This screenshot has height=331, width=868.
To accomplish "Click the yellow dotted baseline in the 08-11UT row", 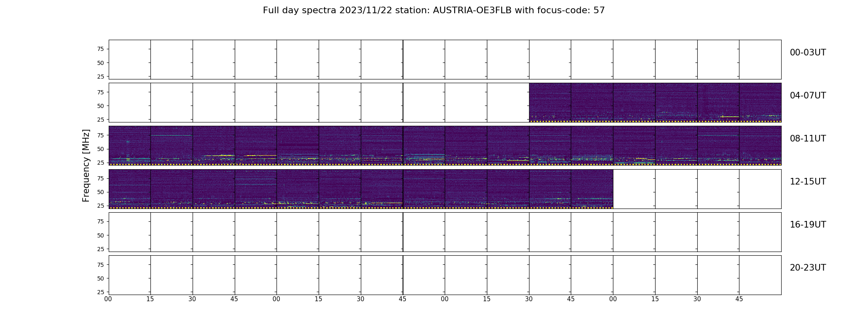I will [x=445, y=164].
